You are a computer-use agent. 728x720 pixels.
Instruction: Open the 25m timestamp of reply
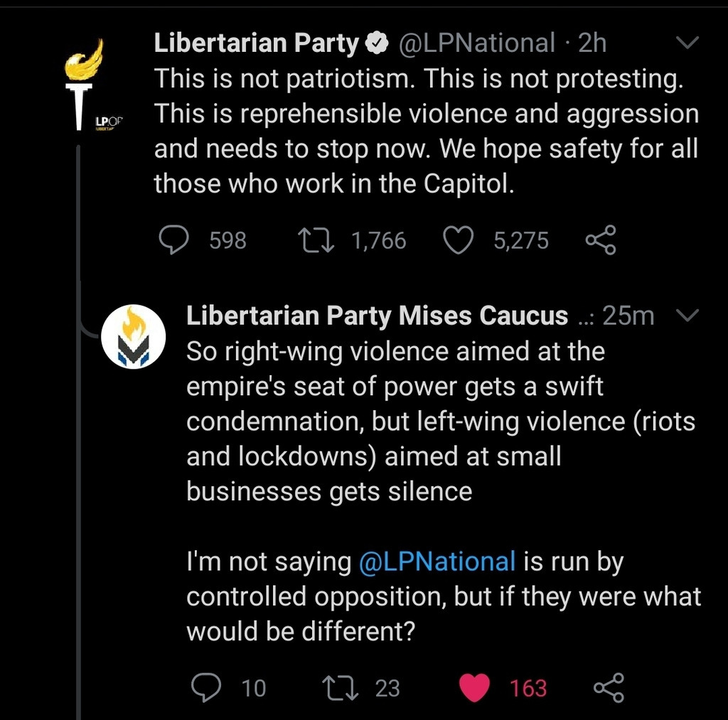tap(628, 316)
